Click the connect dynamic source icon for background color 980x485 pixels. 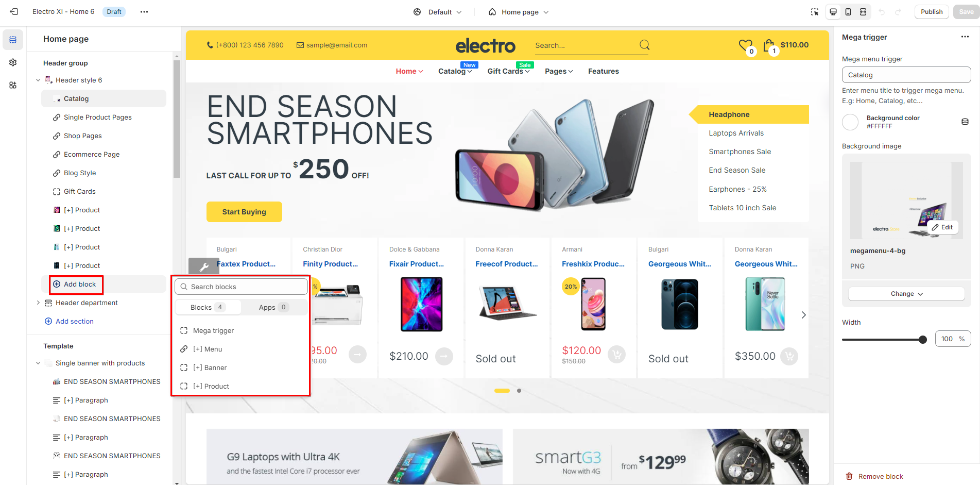[x=965, y=122]
